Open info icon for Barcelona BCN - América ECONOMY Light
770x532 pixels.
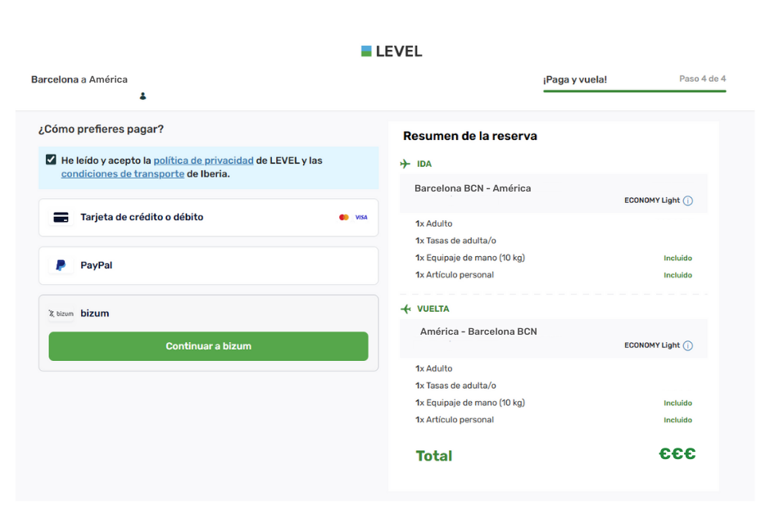(688, 201)
